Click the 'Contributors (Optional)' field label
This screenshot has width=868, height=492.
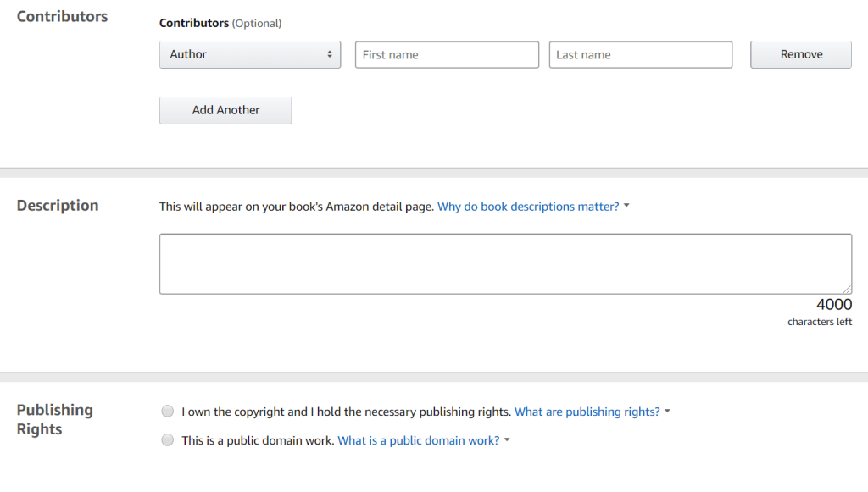(220, 23)
